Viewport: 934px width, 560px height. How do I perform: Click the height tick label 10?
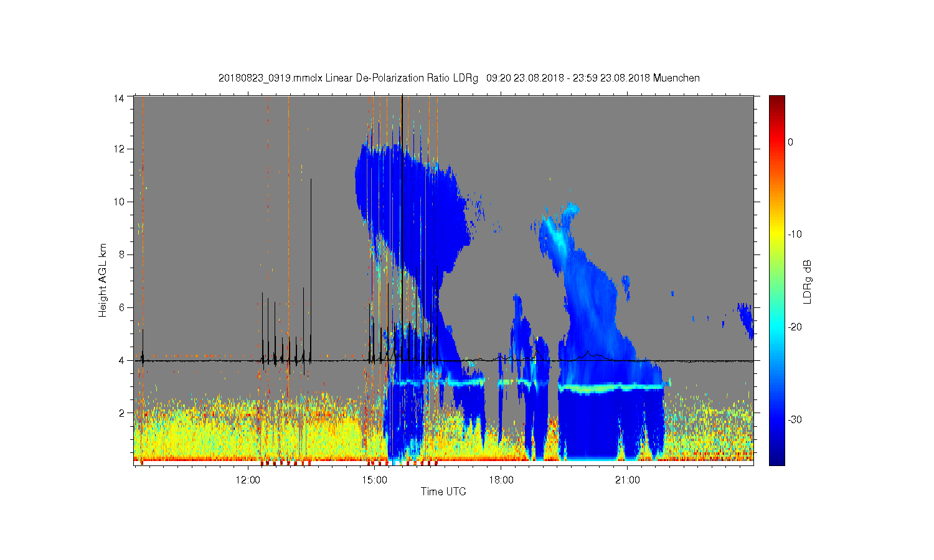tap(119, 202)
